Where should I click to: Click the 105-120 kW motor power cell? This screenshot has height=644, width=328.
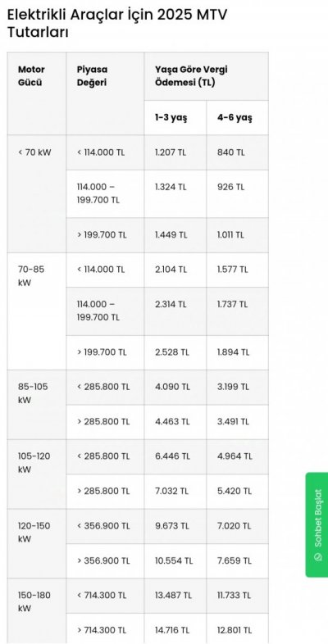[x=37, y=474]
